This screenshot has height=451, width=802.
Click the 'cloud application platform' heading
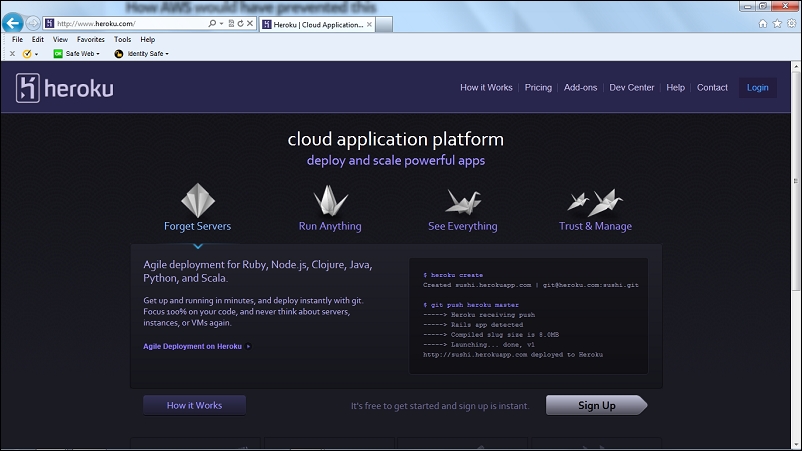point(395,139)
